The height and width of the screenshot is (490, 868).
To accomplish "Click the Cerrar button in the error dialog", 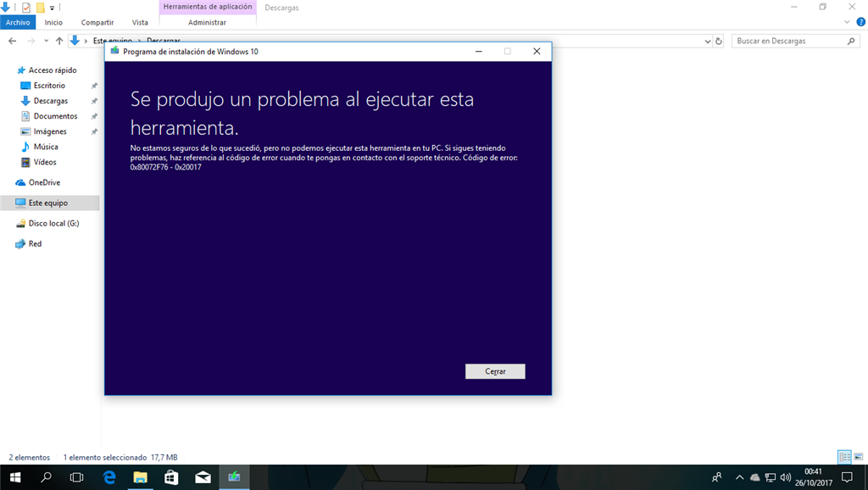I will 495,371.
